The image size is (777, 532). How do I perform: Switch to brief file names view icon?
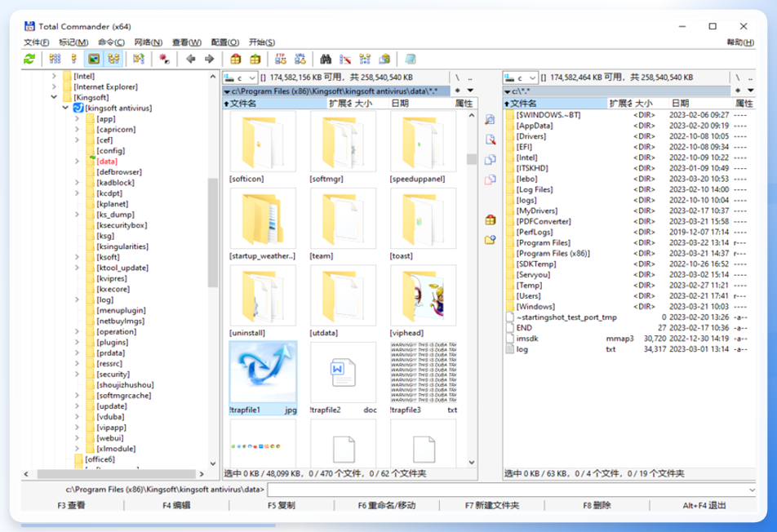pyautogui.click(x=55, y=59)
